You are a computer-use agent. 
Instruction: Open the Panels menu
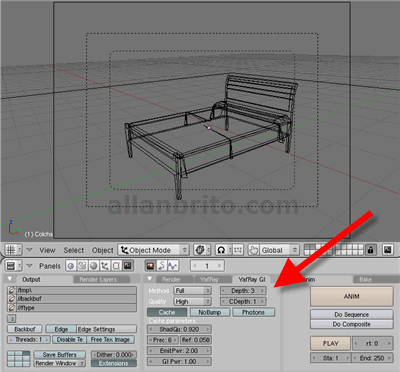tap(50, 266)
